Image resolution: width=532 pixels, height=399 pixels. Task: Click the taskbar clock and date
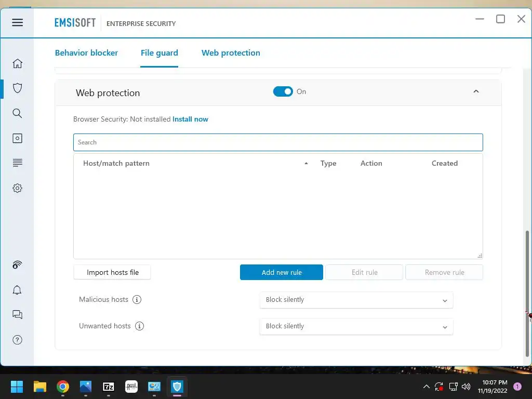click(493, 387)
